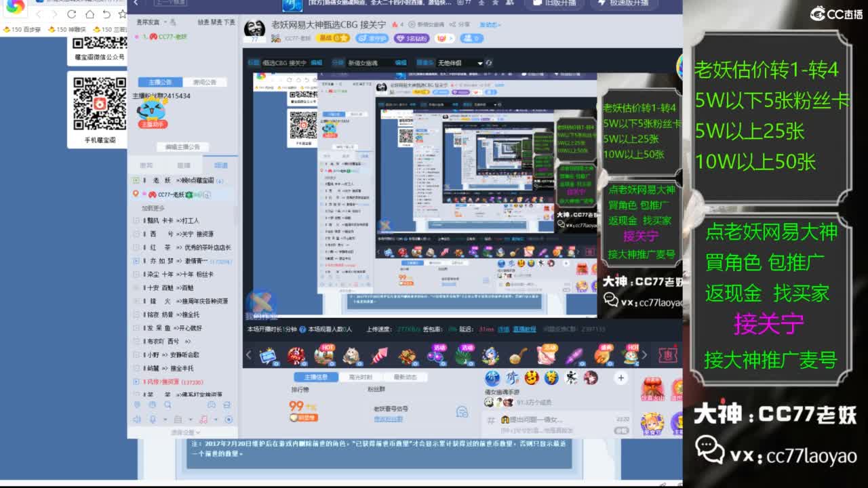Expand the settings bar under the audio controls
Screen dimensions: 868x488
[182, 432]
